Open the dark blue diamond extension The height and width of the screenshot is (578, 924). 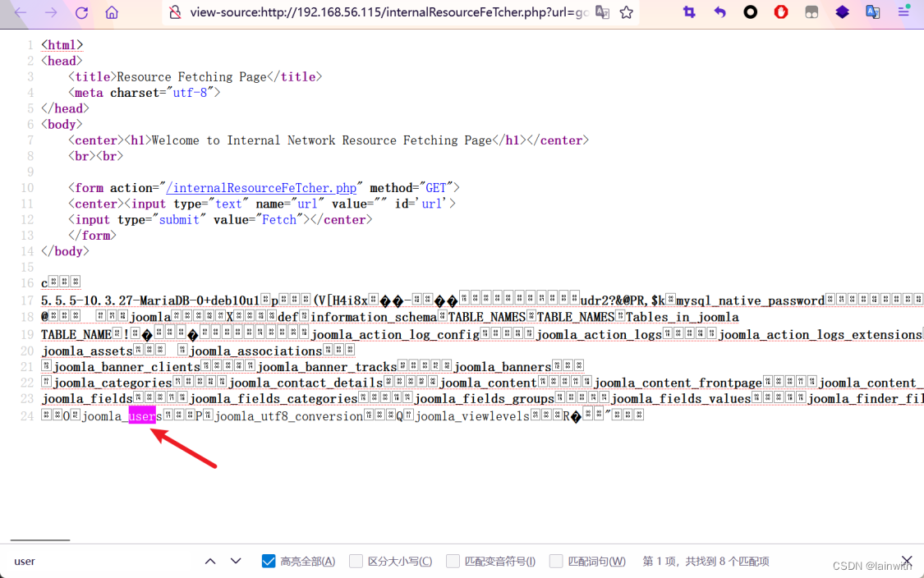[x=842, y=11]
